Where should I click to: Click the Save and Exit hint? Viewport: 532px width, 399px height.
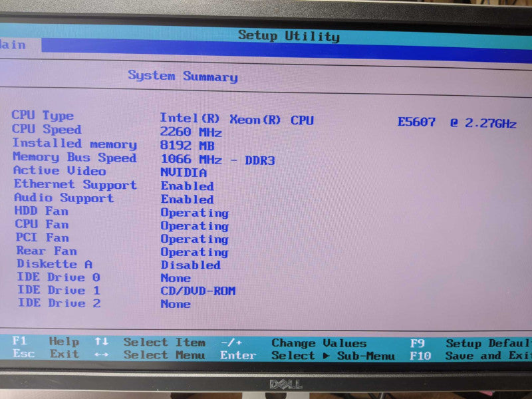[488, 356]
